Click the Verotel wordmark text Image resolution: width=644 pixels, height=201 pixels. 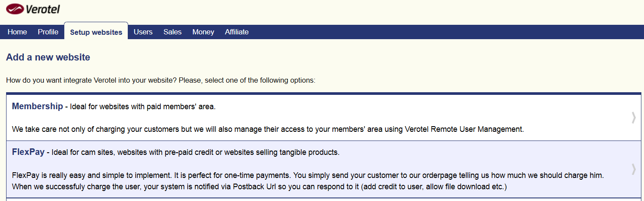pyautogui.click(x=43, y=9)
